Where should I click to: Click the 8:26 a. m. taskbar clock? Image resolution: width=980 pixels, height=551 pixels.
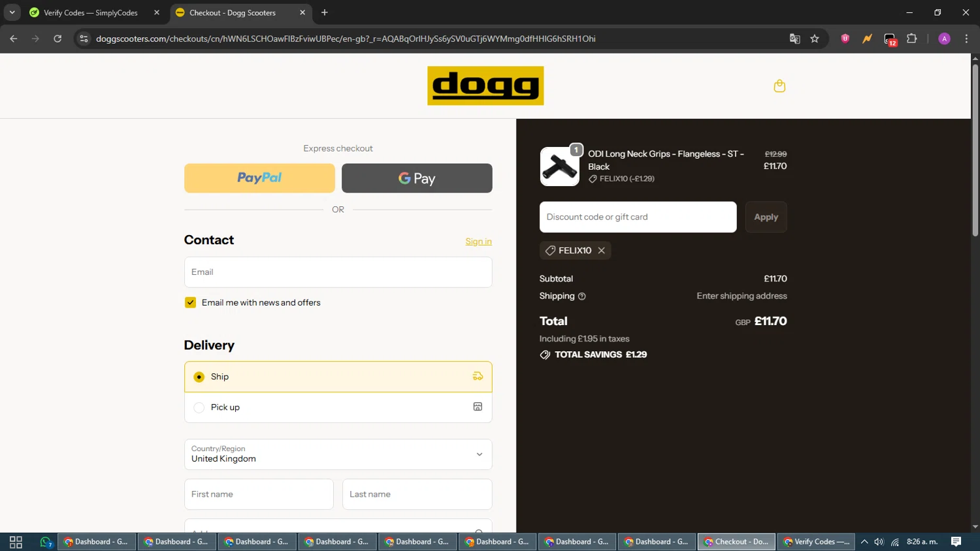click(922, 542)
